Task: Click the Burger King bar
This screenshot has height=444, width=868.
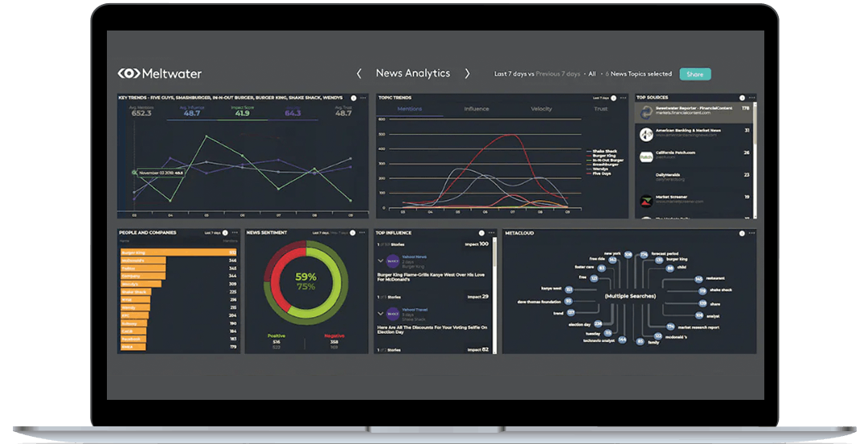Action: click(178, 253)
